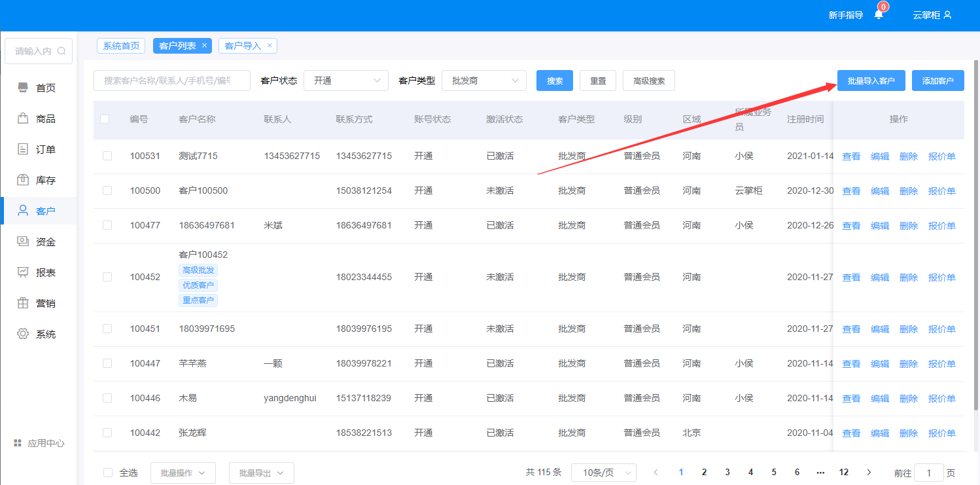Viewport: 980px width, 485px height.
Task: Click the 优质客户 tag
Action: pos(198,285)
